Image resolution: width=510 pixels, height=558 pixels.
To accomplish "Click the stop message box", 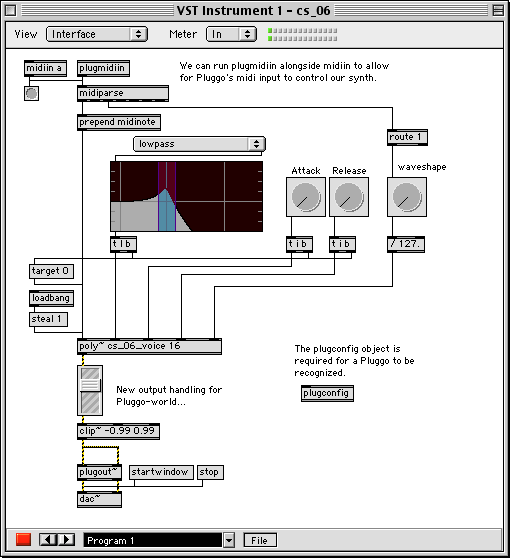I will [x=210, y=472].
